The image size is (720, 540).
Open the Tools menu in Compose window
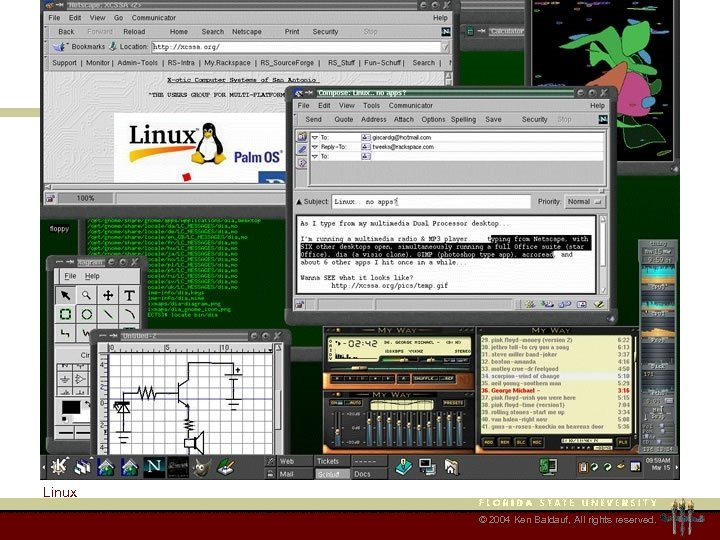tap(371, 105)
